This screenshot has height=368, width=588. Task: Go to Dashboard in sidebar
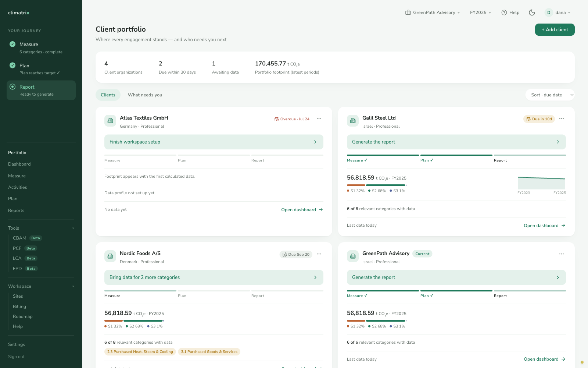click(x=19, y=164)
